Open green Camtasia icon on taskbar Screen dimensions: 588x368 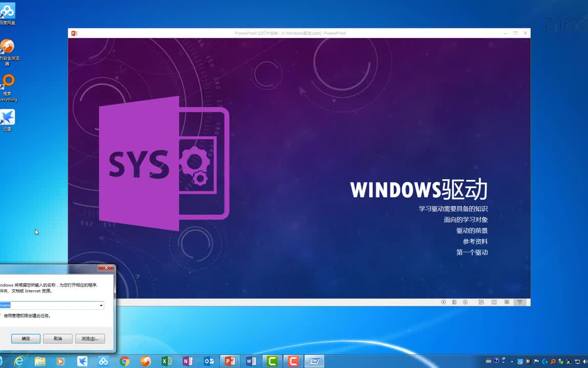pos(272,361)
